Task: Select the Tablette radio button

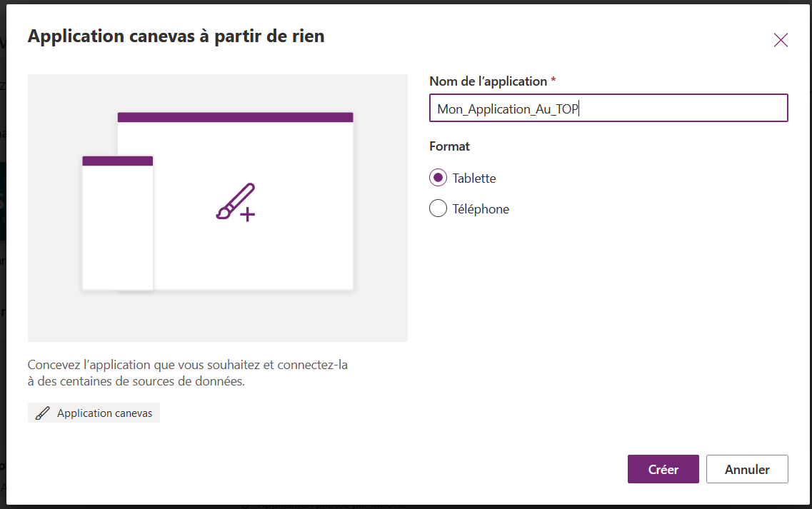Action: (438, 178)
